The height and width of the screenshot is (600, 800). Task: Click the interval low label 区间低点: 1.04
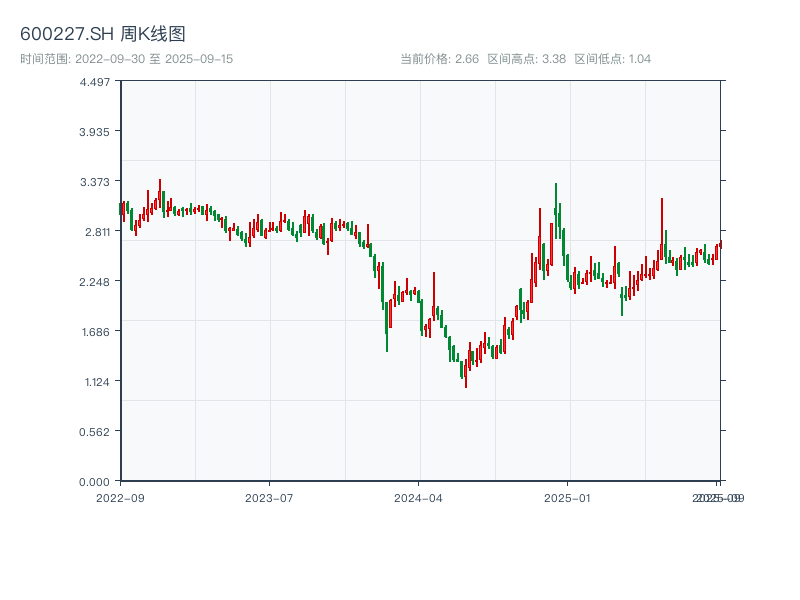click(612, 59)
